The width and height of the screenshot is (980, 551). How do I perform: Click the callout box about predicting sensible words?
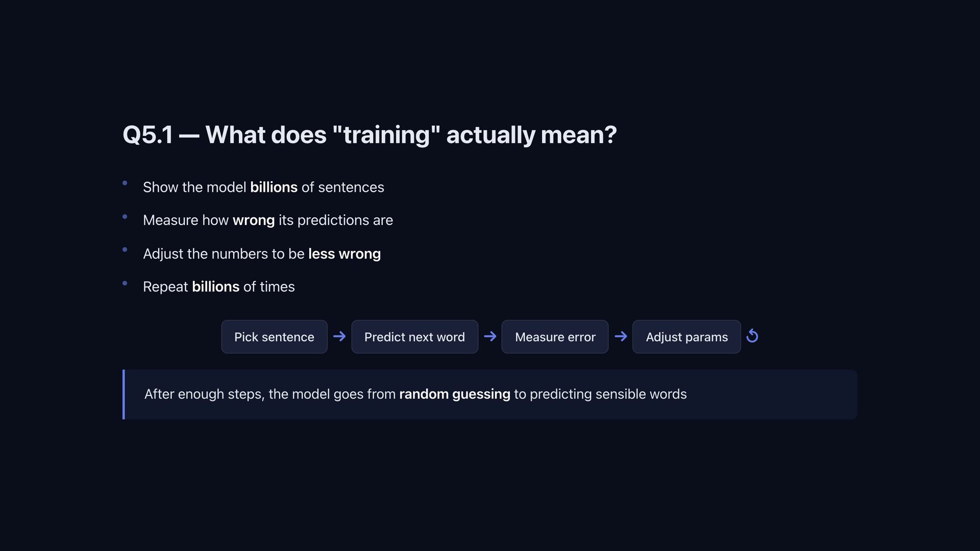click(490, 394)
